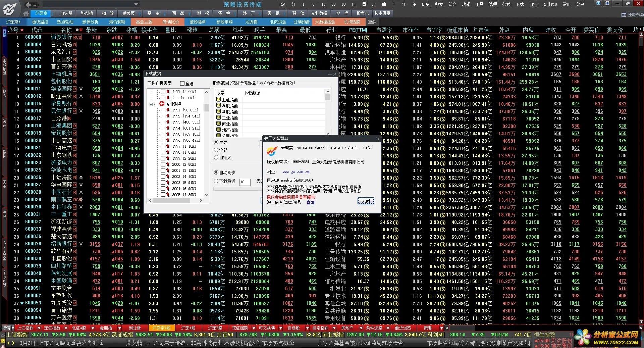This screenshot has height=348, width=644.
Task: Open dropdown arrow beside 房地产 bottom tab
Action: click(361, 328)
